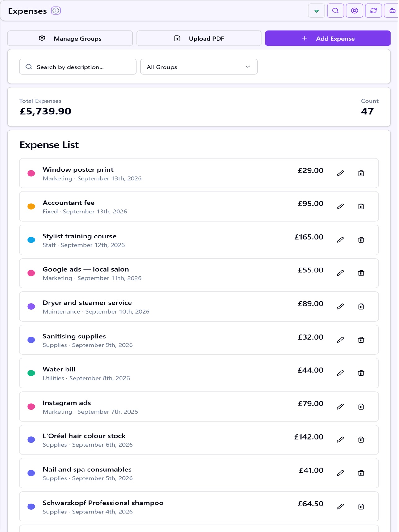Delete the Accountant fee expense
The image size is (399, 532).
pos(361,206)
